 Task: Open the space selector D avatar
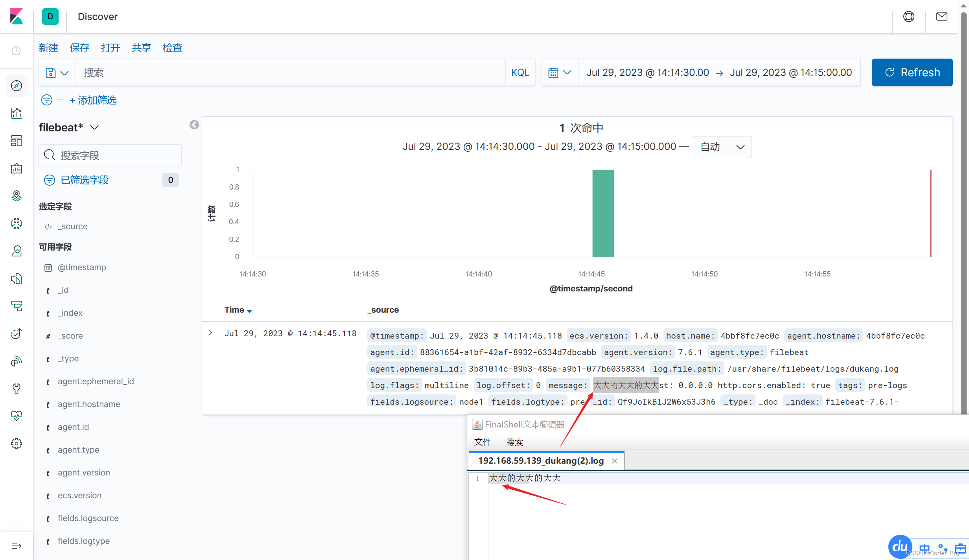[x=50, y=17]
